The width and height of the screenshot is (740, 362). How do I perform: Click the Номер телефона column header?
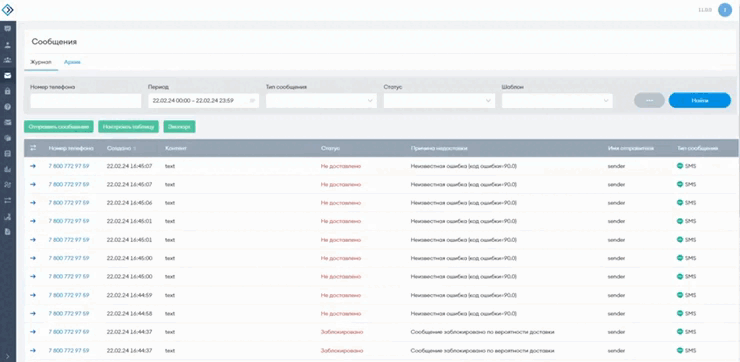[x=71, y=148]
